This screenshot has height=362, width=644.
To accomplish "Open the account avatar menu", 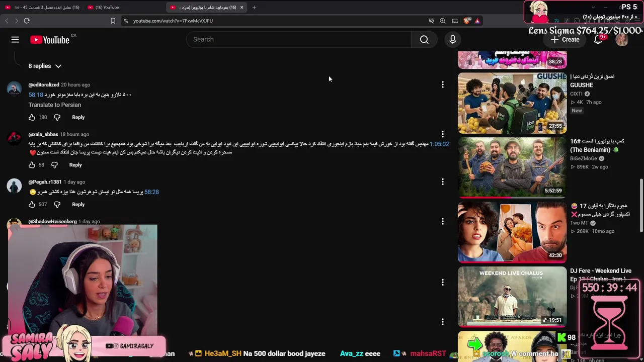I will coord(622,40).
